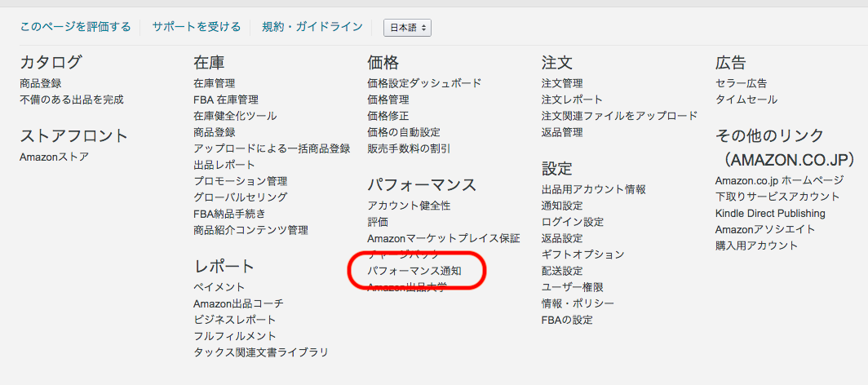Go to 商品登録 under カタログ

coord(41,83)
